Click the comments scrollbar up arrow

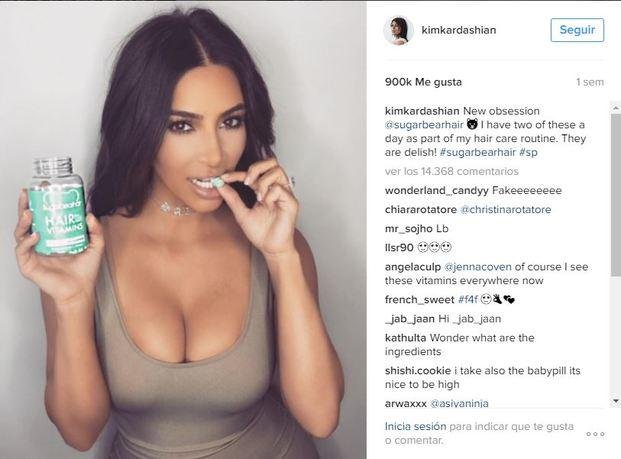click(616, 107)
